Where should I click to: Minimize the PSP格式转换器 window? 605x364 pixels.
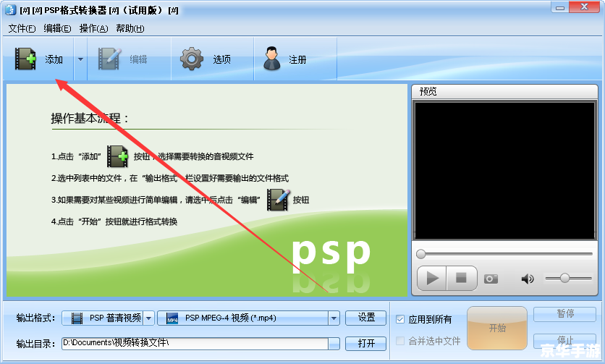tap(560, 8)
